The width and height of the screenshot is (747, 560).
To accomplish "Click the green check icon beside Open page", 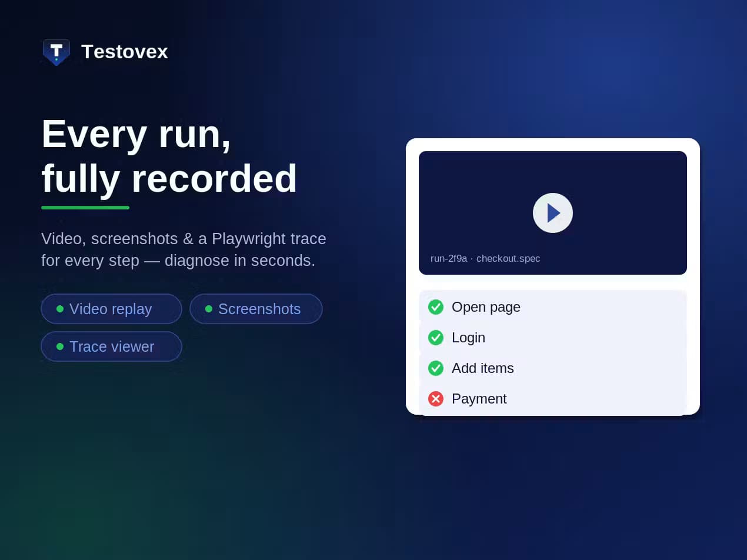I will click(x=436, y=307).
